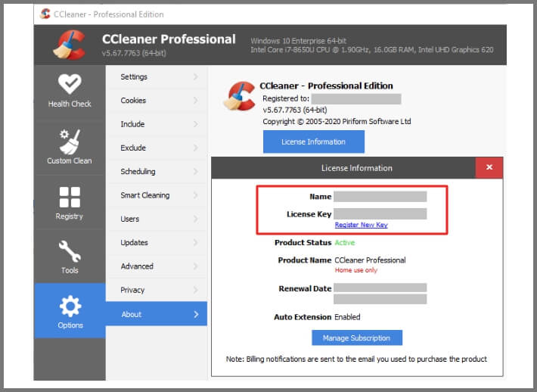The width and height of the screenshot is (537, 392).
Task: Close the License Information dialog
Action: 489,167
